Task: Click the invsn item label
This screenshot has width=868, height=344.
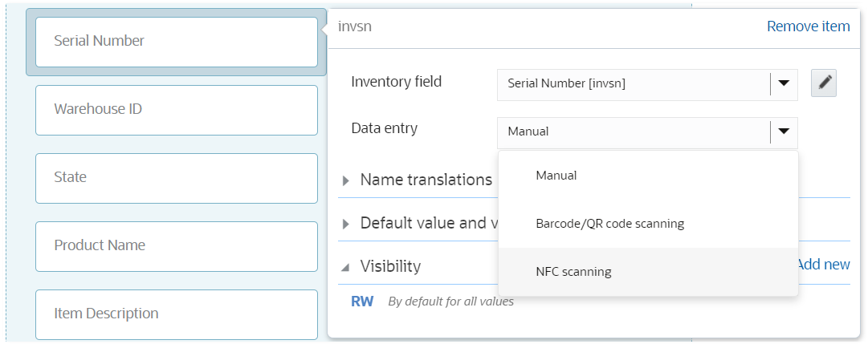Action: click(355, 26)
